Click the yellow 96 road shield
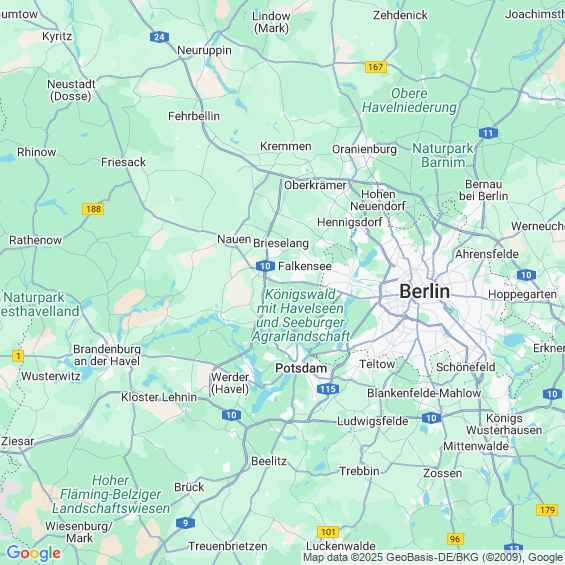 (x=455, y=539)
